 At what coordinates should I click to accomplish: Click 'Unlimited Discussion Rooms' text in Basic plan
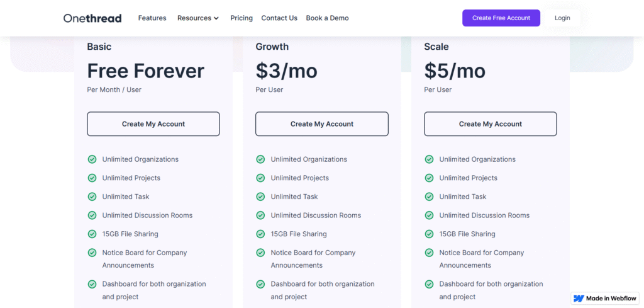tap(147, 215)
